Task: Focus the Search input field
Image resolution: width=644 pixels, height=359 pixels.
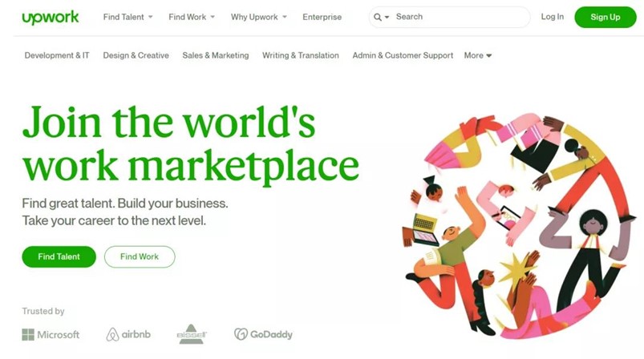Action: click(x=460, y=17)
